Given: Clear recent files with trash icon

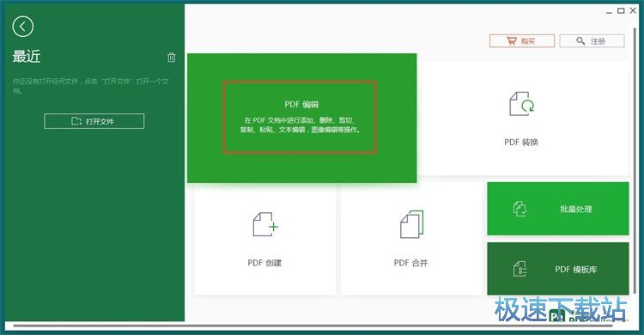Looking at the screenshot, I should click(171, 58).
